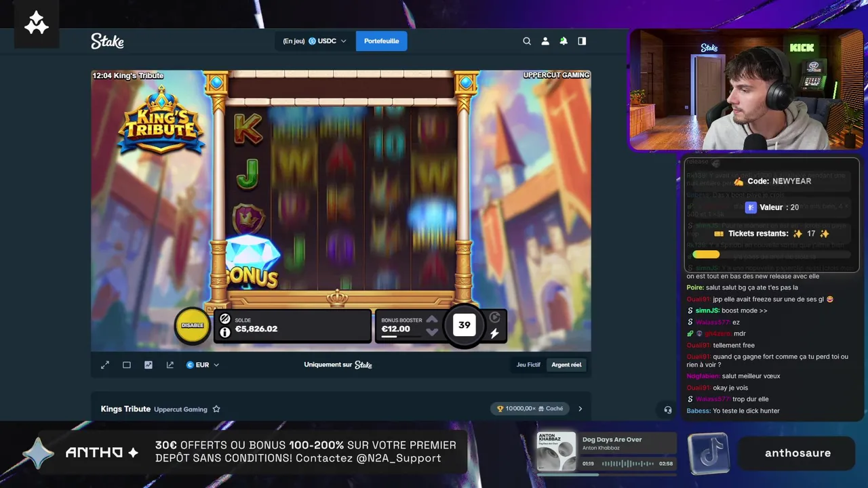Click the TikTok logo icon
Image resolution: width=868 pixels, height=488 pixels.
(x=708, y=453)
